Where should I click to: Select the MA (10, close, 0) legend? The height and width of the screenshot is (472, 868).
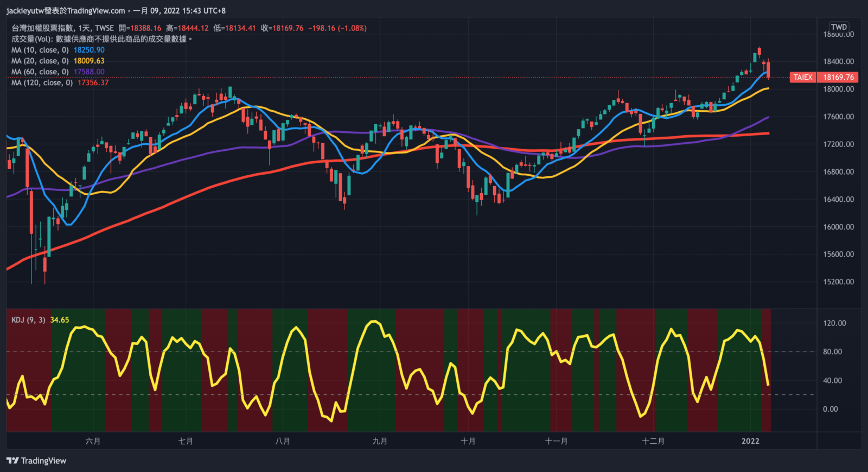click(x=40, y=50)
